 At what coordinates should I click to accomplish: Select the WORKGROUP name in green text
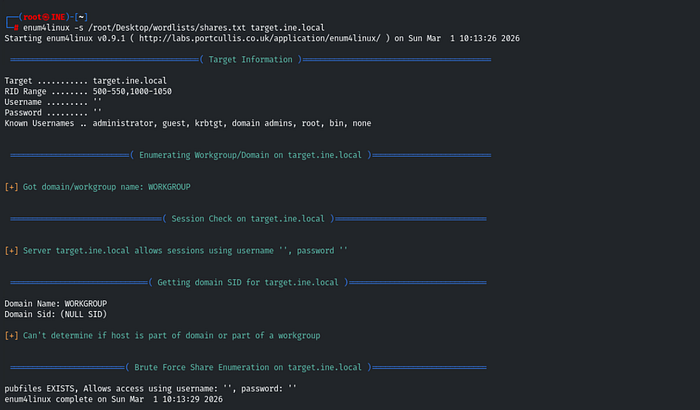169,187
